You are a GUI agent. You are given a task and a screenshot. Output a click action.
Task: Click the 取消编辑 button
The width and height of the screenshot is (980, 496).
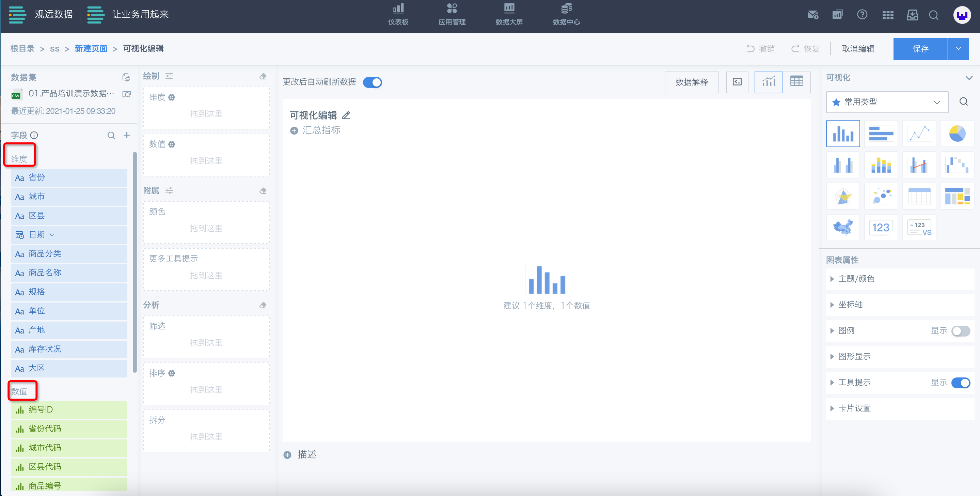click(x=857, y=49)
